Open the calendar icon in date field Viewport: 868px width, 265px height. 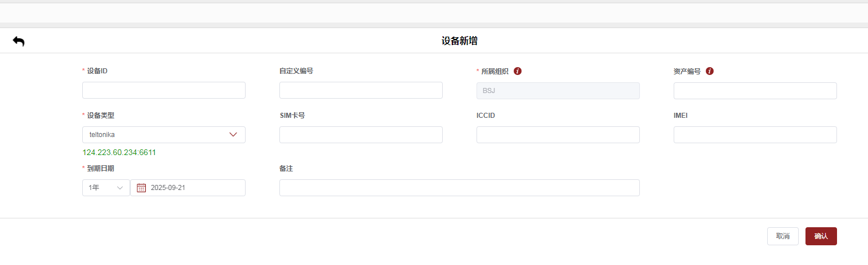pyautogui.click(x=141, y=188)
